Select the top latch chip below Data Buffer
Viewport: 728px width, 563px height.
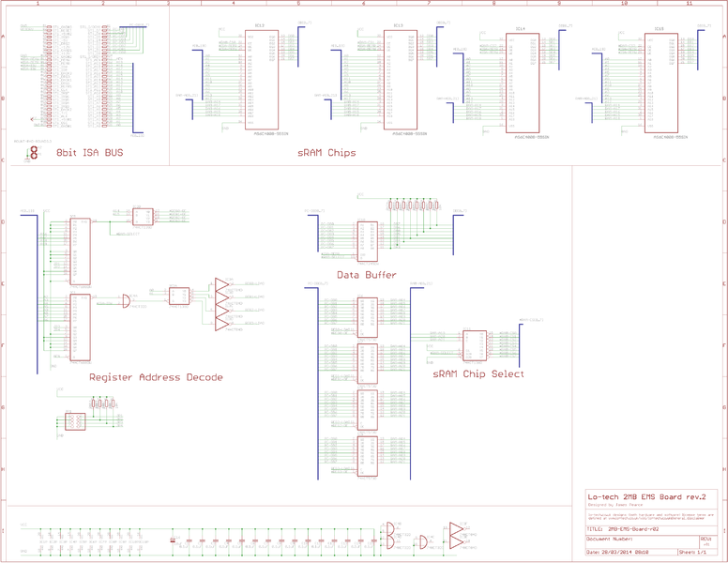(x=367, y=318)
